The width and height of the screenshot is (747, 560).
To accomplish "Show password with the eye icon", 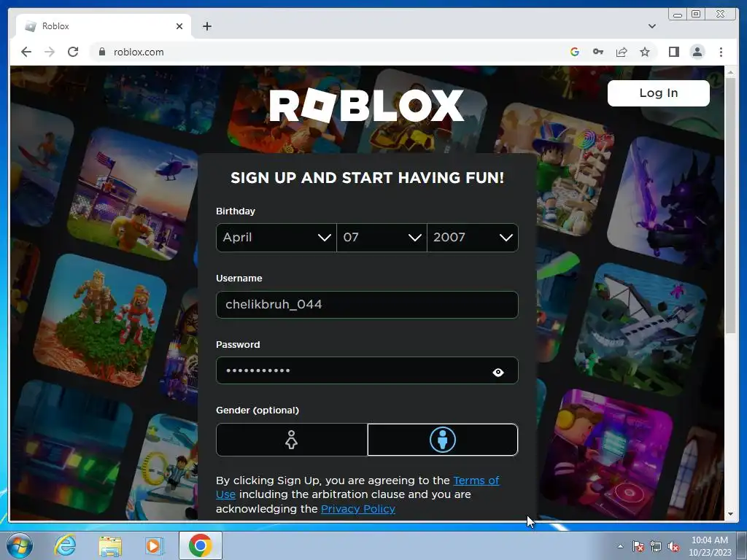I will pos(498,372).
